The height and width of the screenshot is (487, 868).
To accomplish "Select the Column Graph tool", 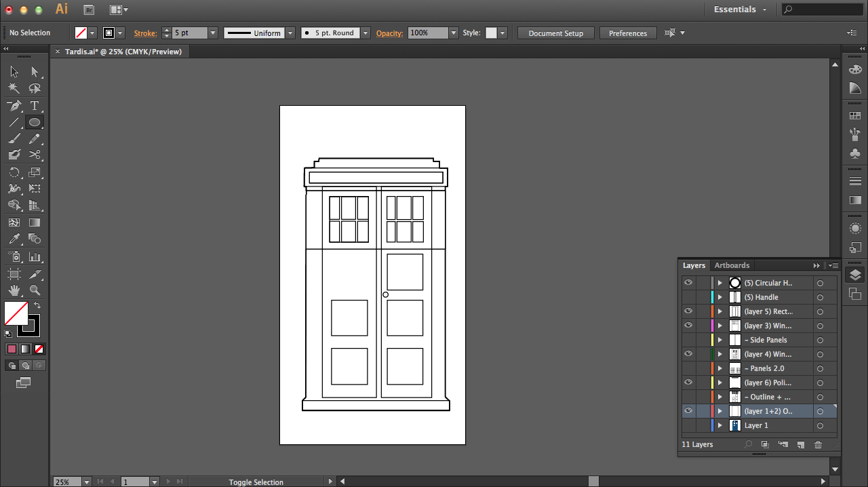I will tap(35, 256).
